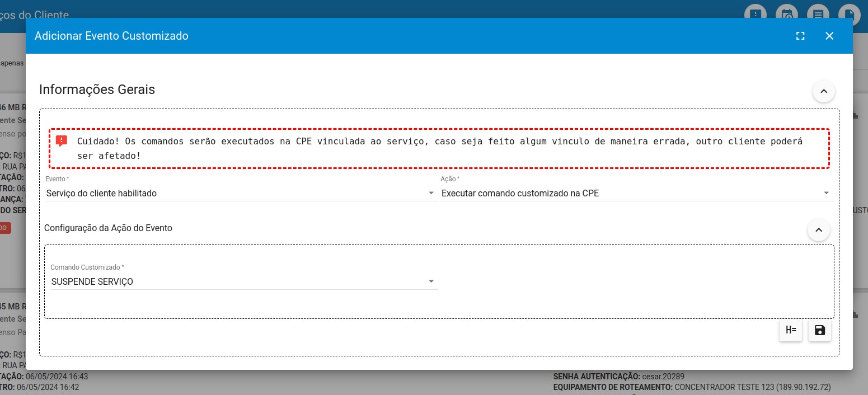Expand the dialog with the fullscreen icon
The height and width of the screenshot is (395, 868).
point(800,36)
